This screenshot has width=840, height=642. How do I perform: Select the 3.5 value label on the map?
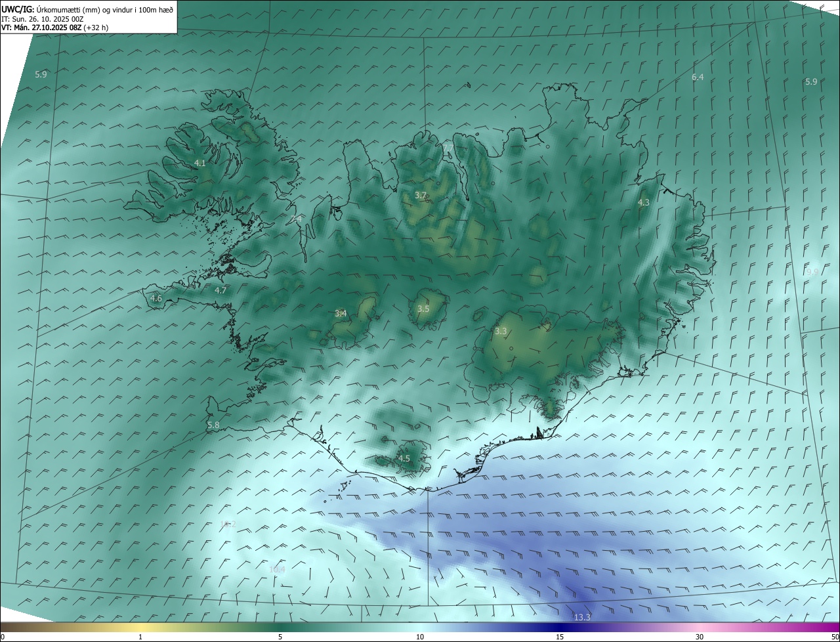coord(423,309)
